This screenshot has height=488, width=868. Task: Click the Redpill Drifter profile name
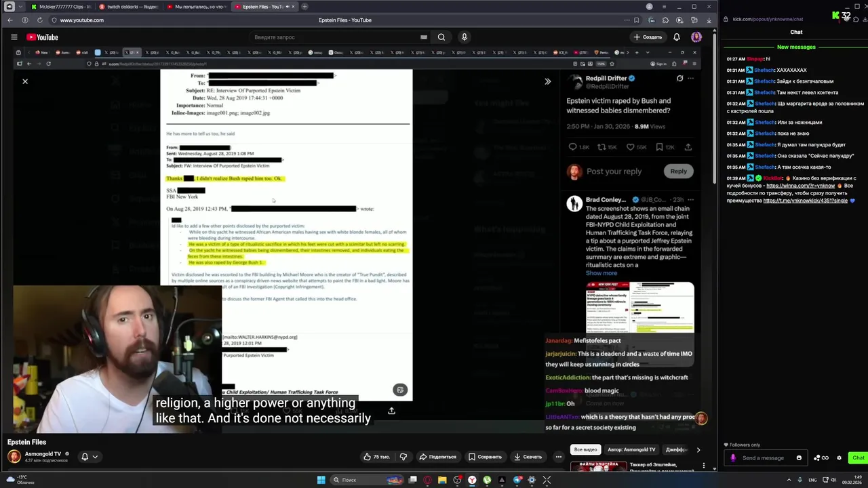pos(606,79)
